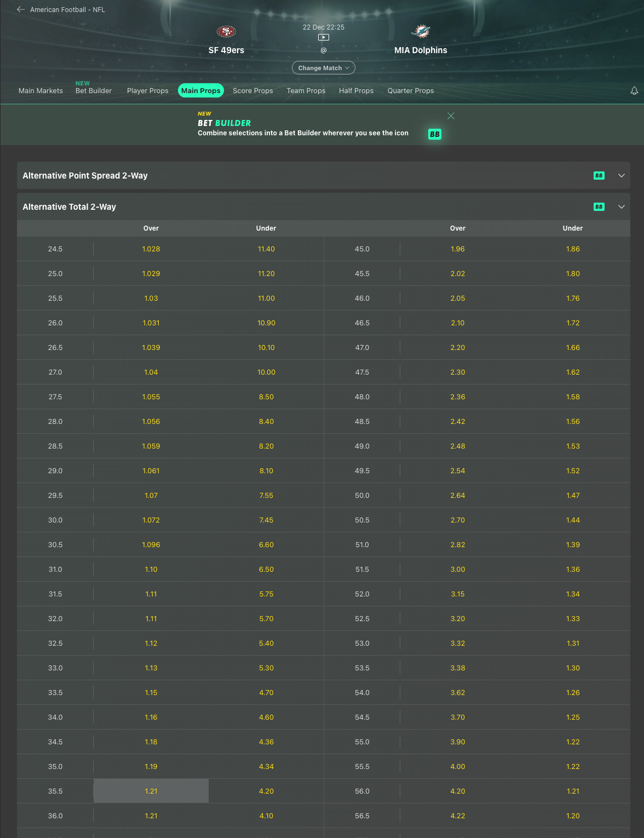
Task: Click the BB icon in Bet Builder banner
Action: [434, 134]
